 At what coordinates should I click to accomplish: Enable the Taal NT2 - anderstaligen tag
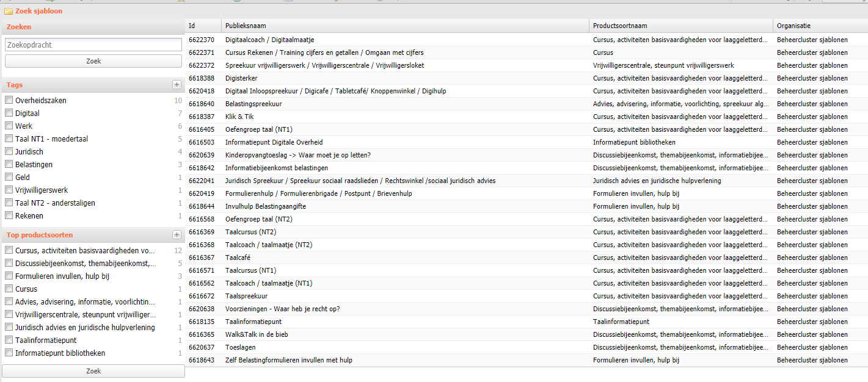tap(9, 203)
